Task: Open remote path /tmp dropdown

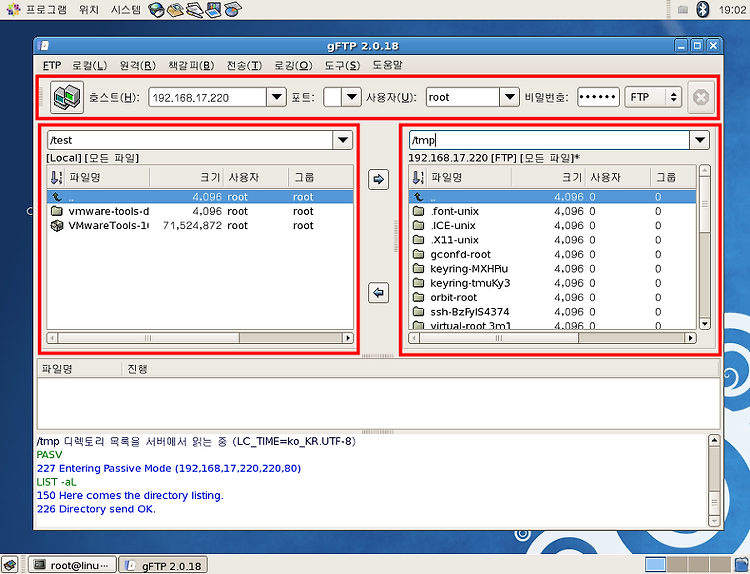Action: click(x=700, y=140)
